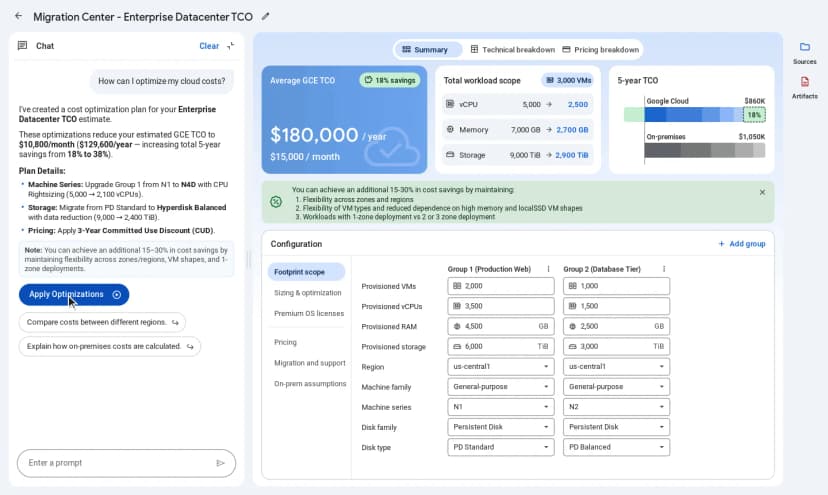Open Group 2 Disk type PD Balanced dropdown

tap(616, 447)
